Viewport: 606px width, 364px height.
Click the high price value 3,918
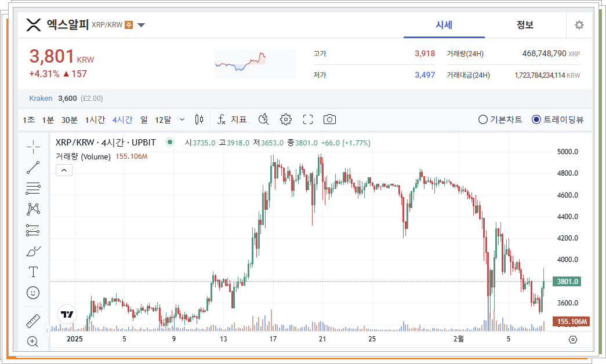(424, 54)
